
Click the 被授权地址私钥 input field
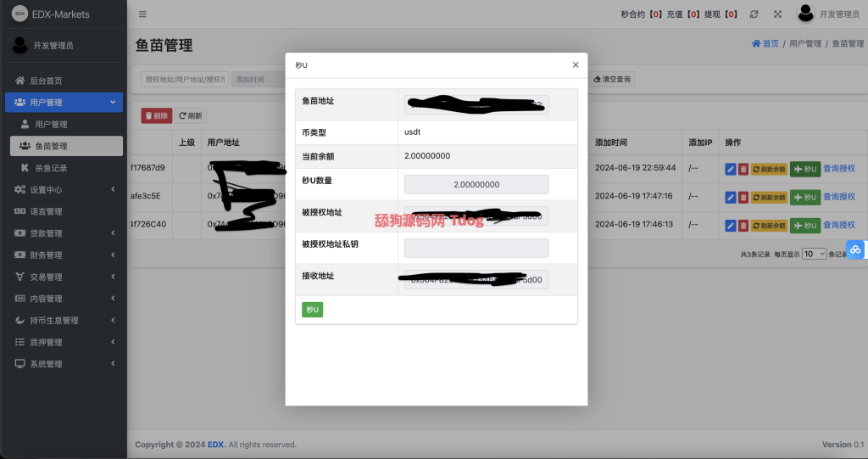coord(476,248)
